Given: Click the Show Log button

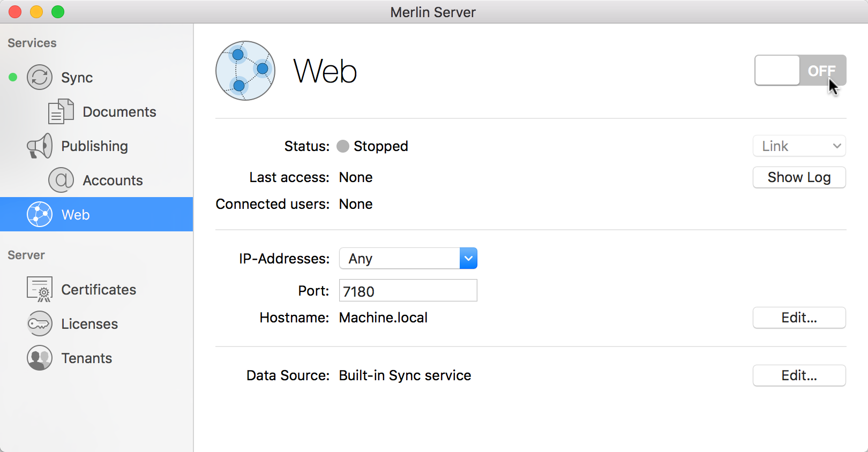Looking at the screenshot, I should pyautogui.click(x=799, y=177).
